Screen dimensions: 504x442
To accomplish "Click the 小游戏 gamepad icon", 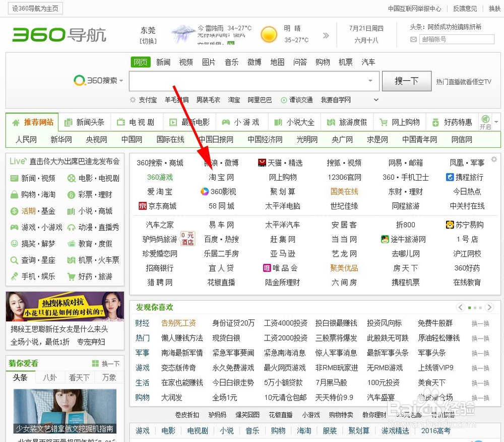I will click(x=226, y=122).
